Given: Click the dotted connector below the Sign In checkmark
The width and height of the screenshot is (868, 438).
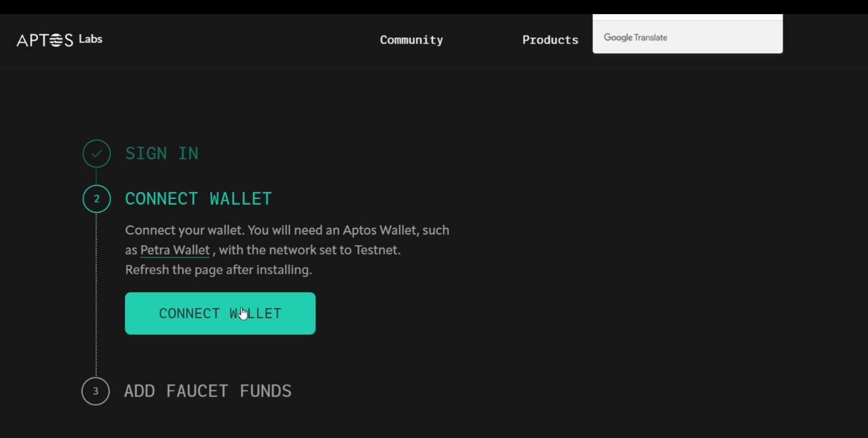Looking at the screenshot, I should (96, 176).
